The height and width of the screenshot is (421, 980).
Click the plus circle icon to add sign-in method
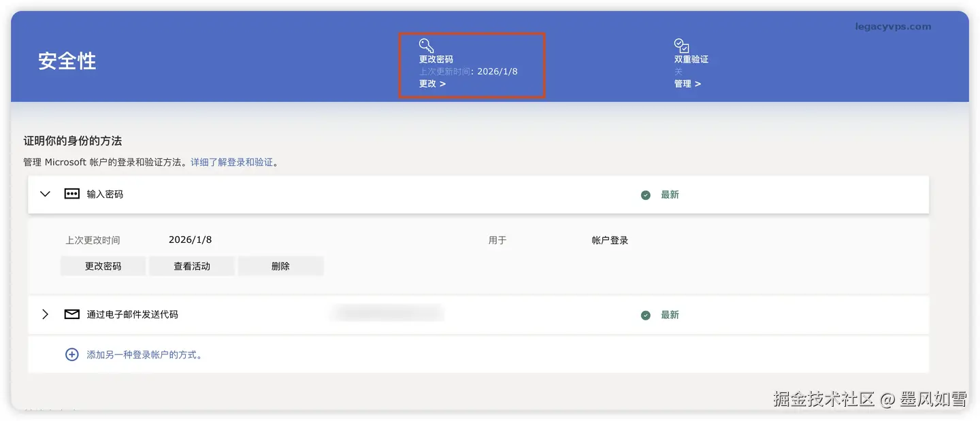(71, 354)
